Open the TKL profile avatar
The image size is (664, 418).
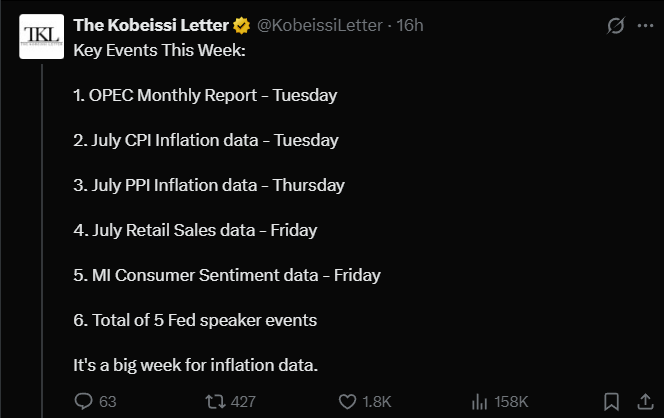(x=42, y=36)
